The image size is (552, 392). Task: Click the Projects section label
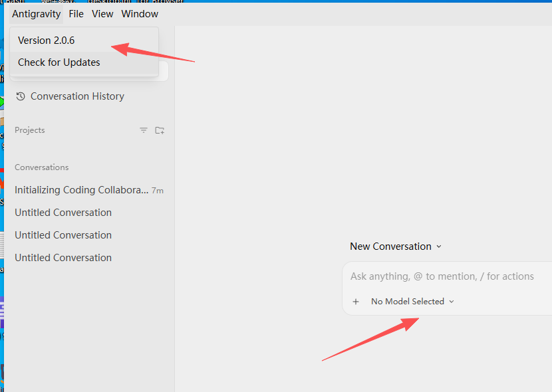30,130
